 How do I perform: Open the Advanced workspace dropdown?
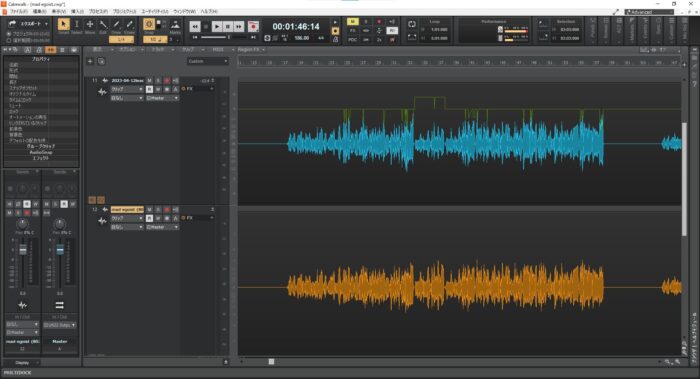[x=649, y=12]
